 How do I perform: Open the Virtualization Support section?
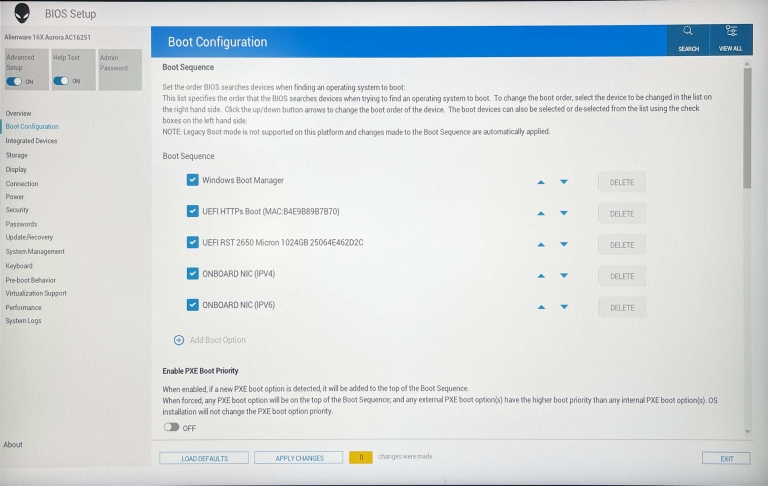(36, 293)
